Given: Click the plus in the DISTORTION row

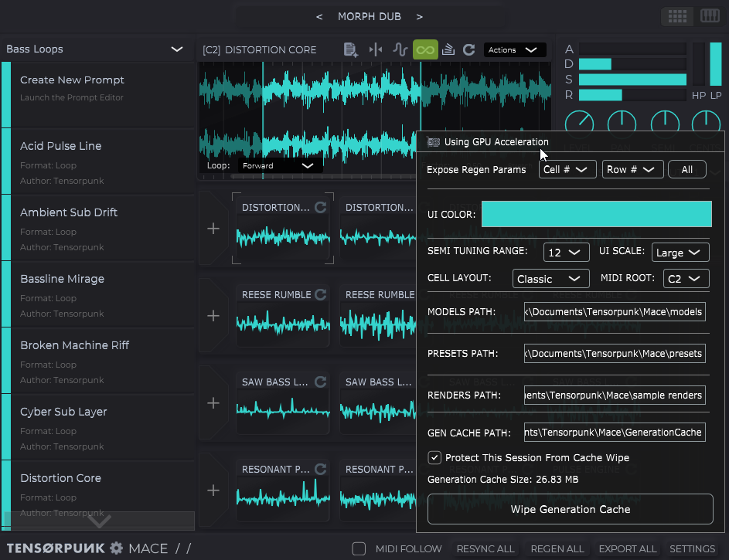Looking at the screenshot, I should (x=213, y=229).
